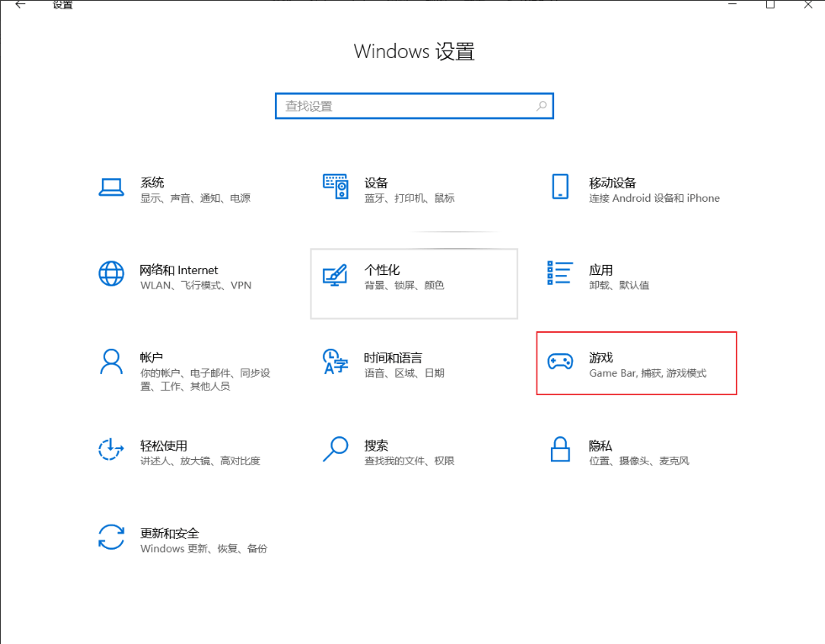
Task: Open the 设备 keyboard and speaker icon
Action: pos(336,187)
